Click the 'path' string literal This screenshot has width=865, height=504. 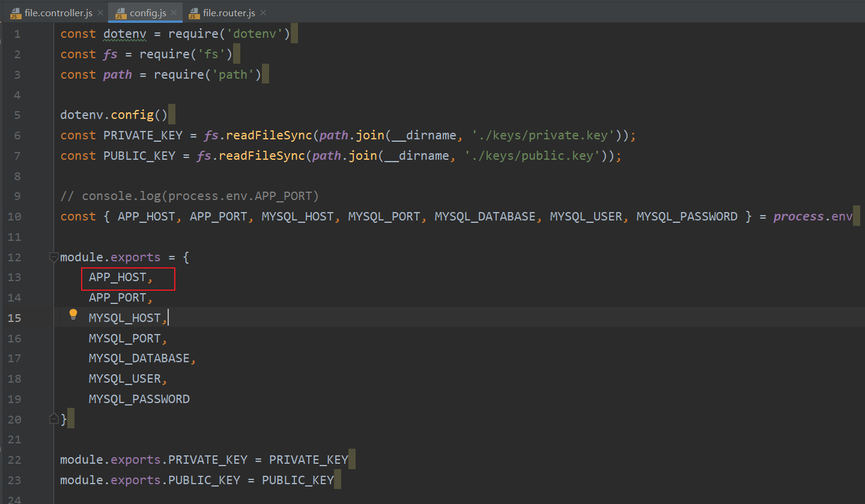(233, 75)
